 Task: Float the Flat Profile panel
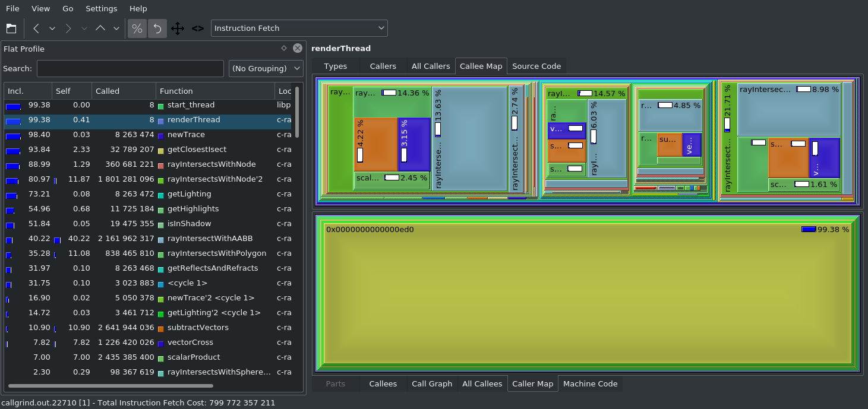284,49
